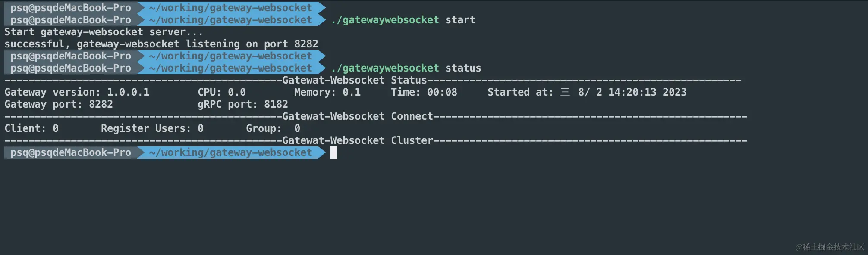Click the "Gateway version: 1.0.0.1" text
This screenshot has width=868, height=255.
77,92
